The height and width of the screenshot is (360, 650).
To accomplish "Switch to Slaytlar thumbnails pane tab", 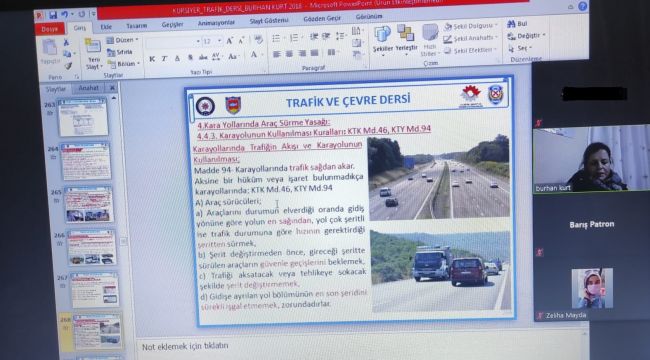I will click(x=56, y=89).
